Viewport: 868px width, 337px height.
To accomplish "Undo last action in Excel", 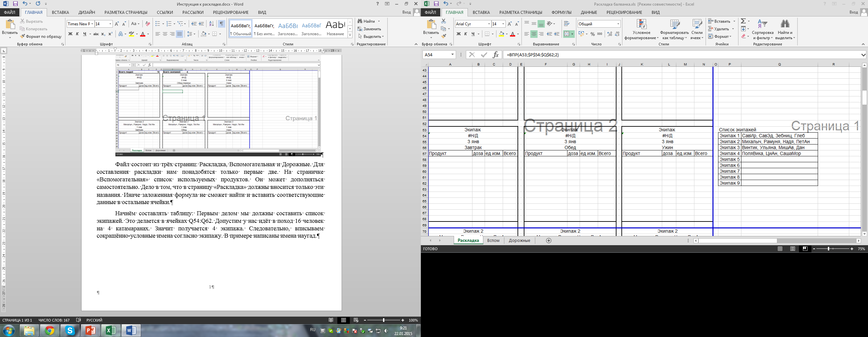I will 446,4.
